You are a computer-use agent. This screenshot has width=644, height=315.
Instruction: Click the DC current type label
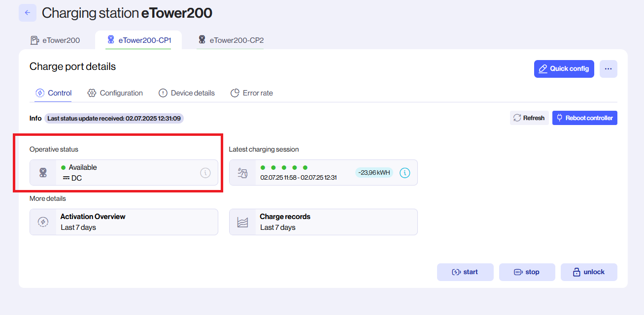pyautogui.click(x=76, y=178)
